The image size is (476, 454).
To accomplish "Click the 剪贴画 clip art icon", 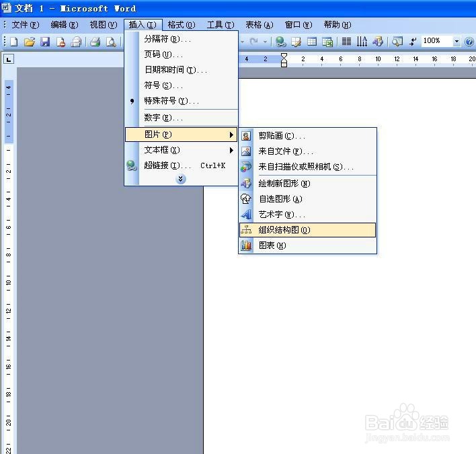I will 246,136.
